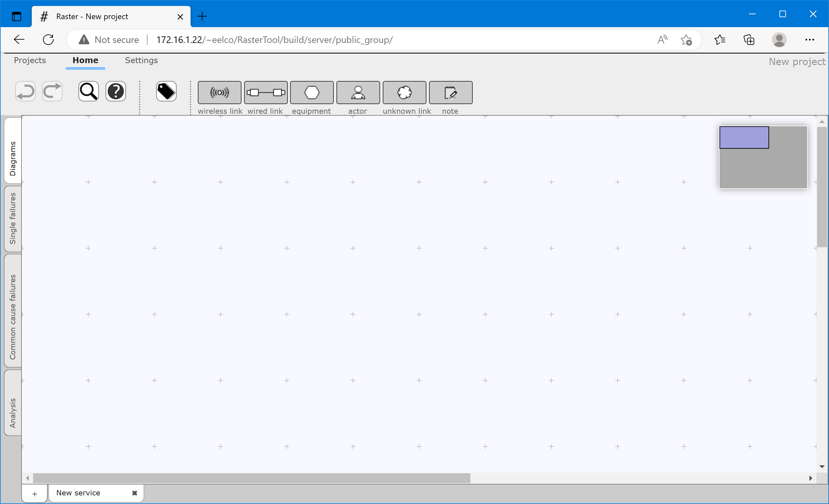
Task: Click the blue viewport rectangle in minimap
Action: (744, 137)
